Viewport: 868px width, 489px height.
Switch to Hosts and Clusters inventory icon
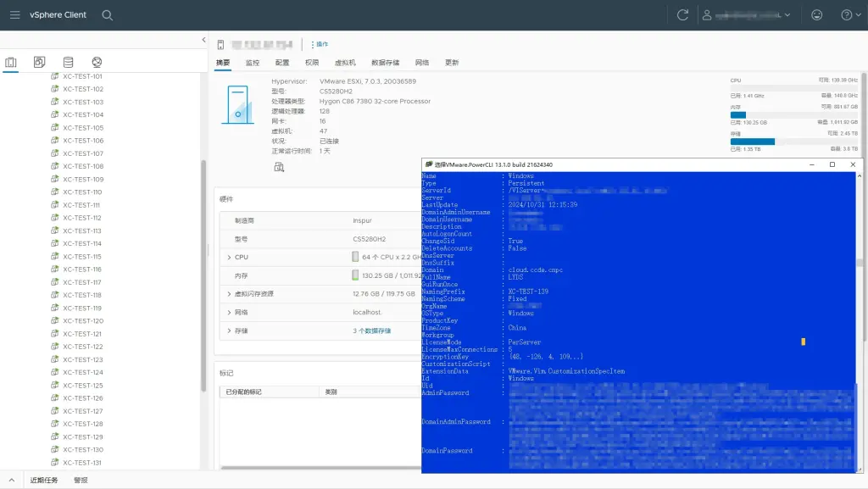(11, 62)
